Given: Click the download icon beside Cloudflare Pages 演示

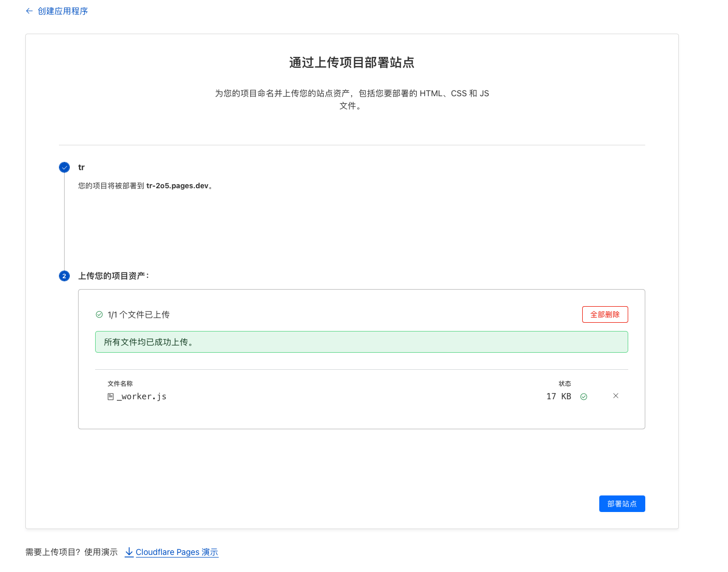Looking at the screenshot, I should tap(129, 552).
